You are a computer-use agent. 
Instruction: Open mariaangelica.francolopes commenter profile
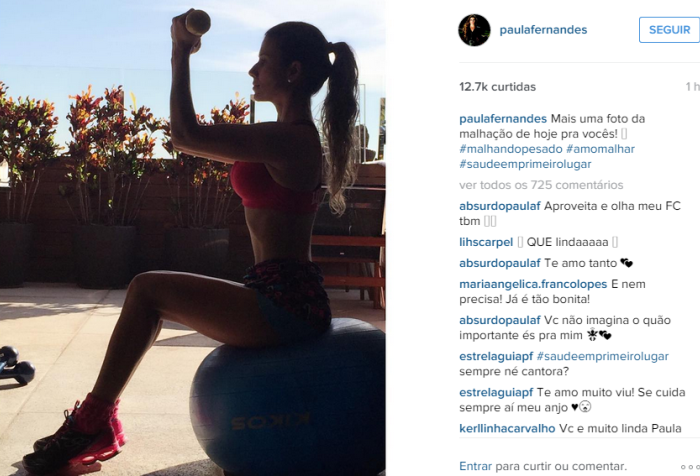533,284
